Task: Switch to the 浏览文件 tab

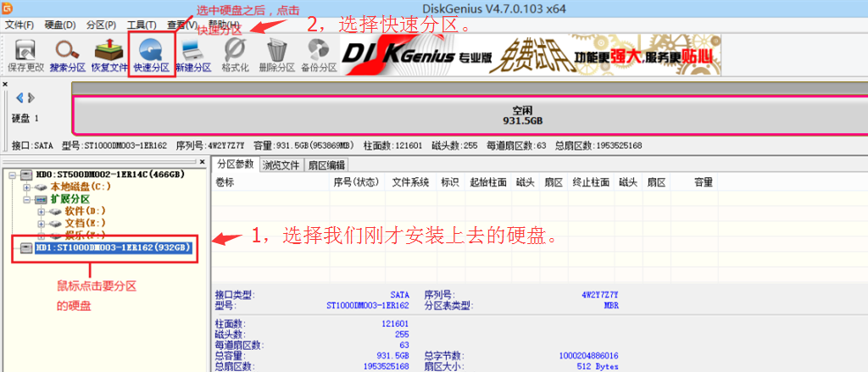Action: [280, 164]
